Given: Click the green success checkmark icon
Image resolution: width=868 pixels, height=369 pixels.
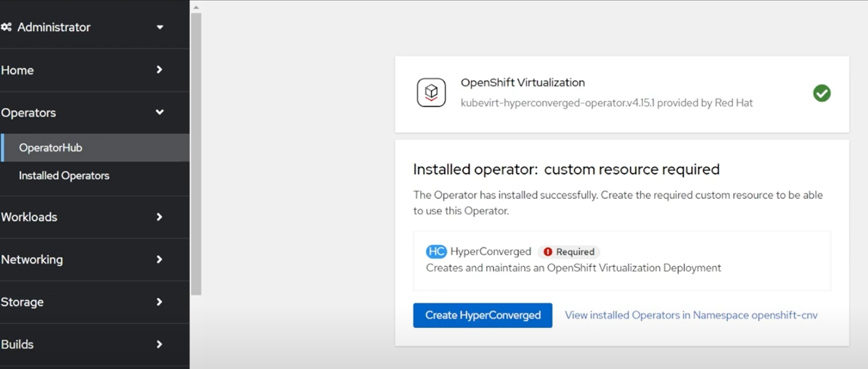Looking at the screenshot, I should coord(822,93).
